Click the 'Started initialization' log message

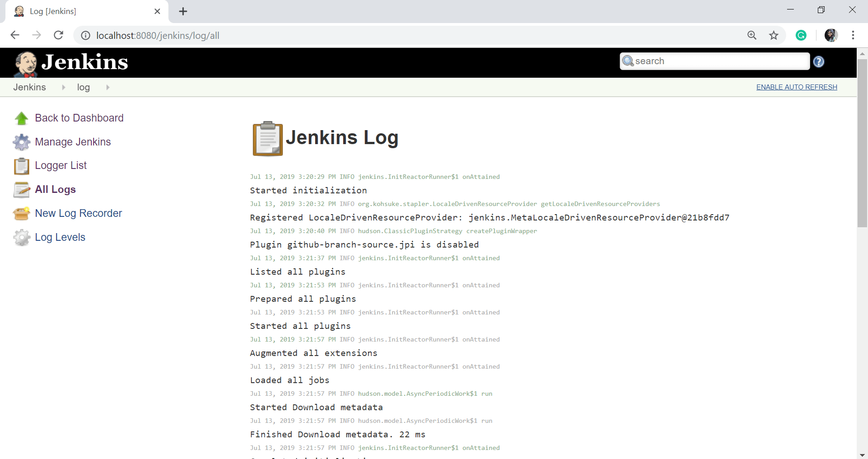coord(308,190)
